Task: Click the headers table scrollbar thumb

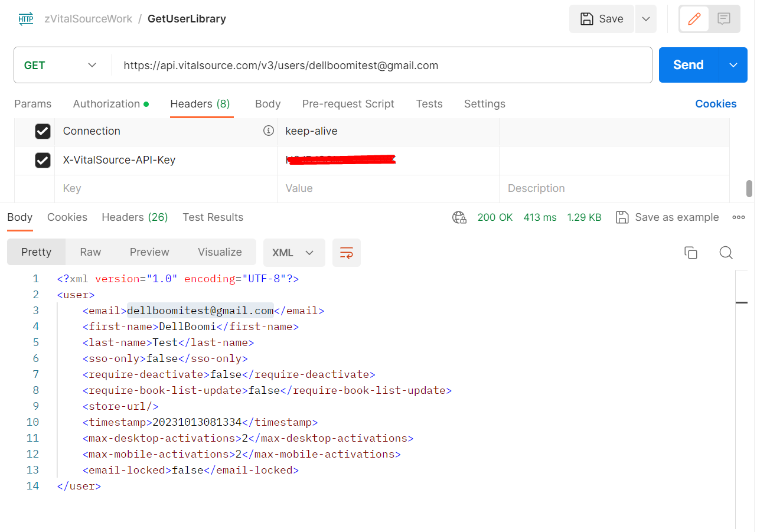Action: [x=749, y=188]
